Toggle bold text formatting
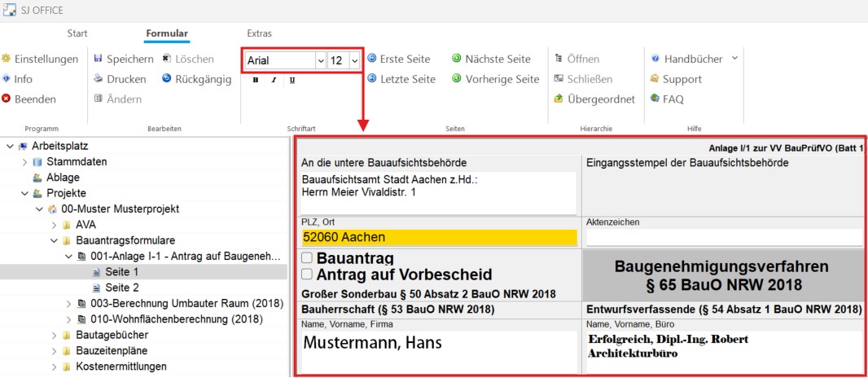 coord(256,80)
